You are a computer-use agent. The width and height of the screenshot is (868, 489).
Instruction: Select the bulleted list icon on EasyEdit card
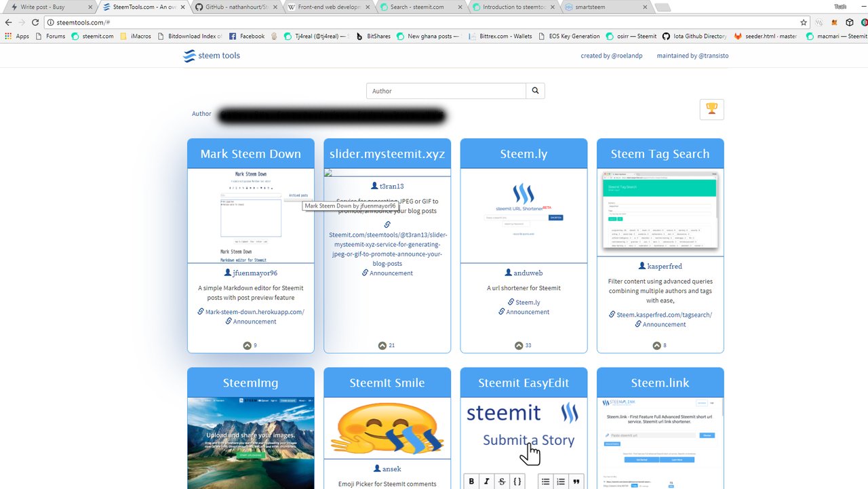click(545, 481)
